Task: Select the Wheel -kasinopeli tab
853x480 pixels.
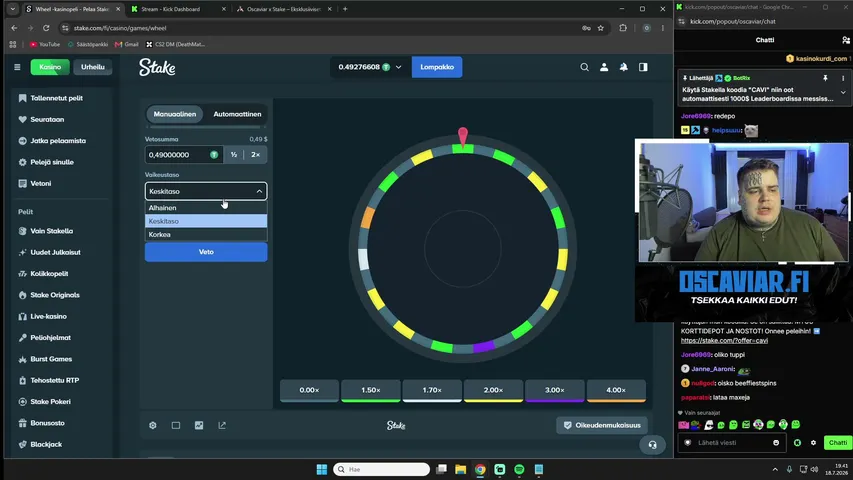Action: point(72,9)
